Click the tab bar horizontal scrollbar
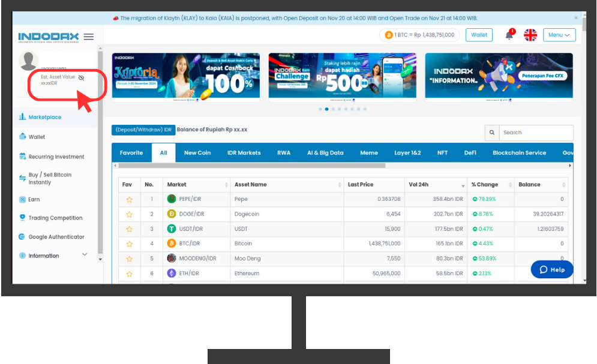This screenshot has height=364, width=597. (x=251, y=166)
